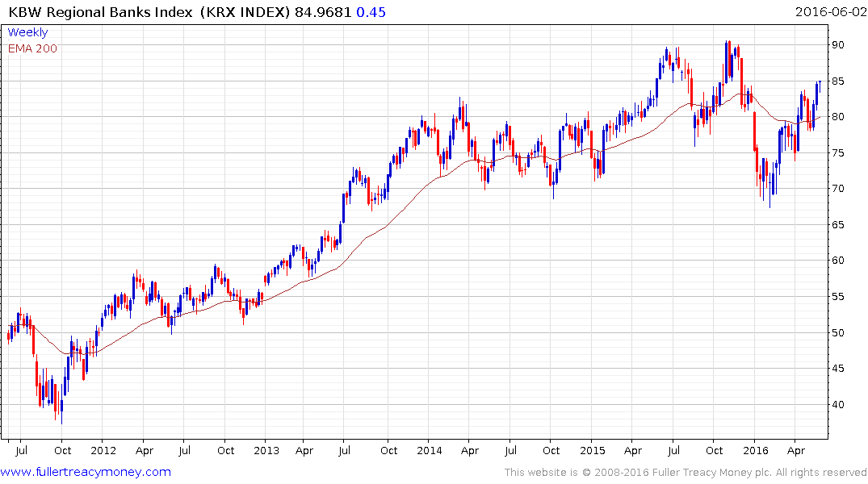Select the 80 price axis label

[x=837, y=117]
